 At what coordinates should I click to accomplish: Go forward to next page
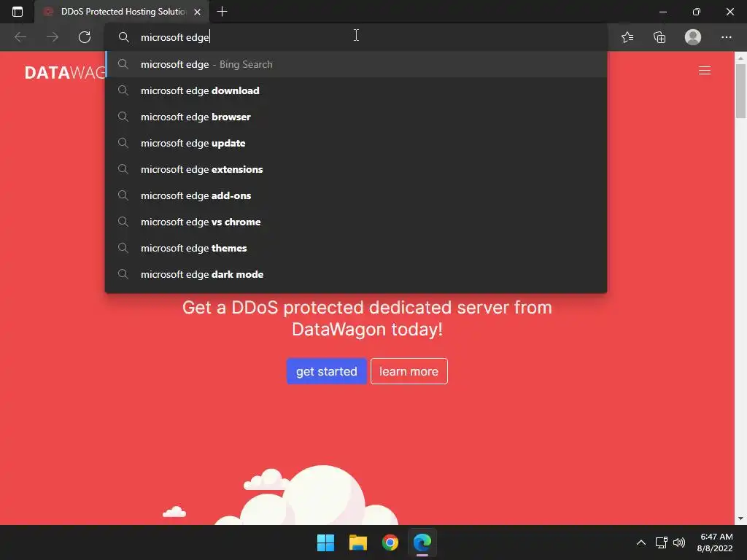pos(53,37)
